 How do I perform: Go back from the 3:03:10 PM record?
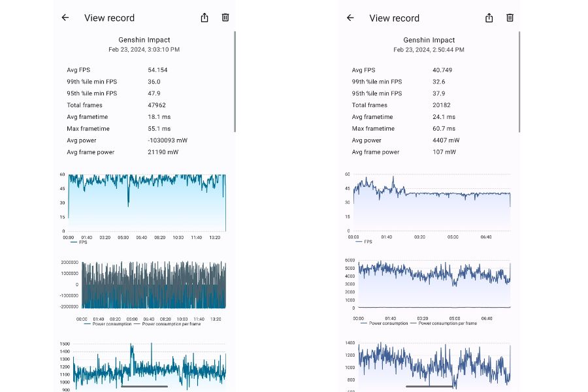[x=65, y=18]
